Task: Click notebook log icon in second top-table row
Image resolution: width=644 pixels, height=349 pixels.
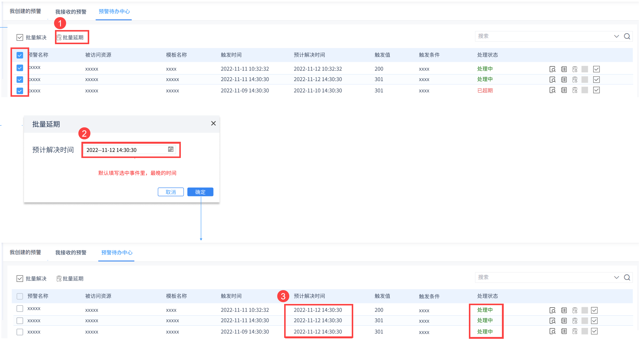Action: coord(564,80)
